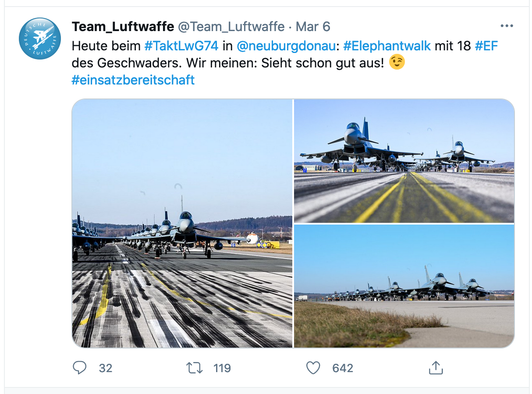Open the #einsatzbereitschaft hashtag
Screen dimensions: 532x394
point(133,80)
